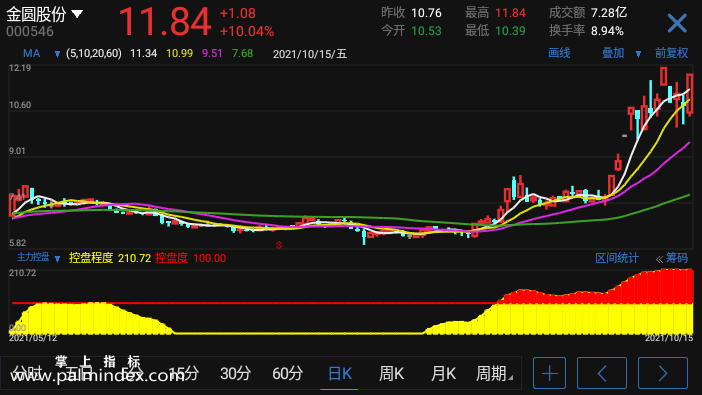Open the stock selector triangle next to 金圆股份

point(77,14)
